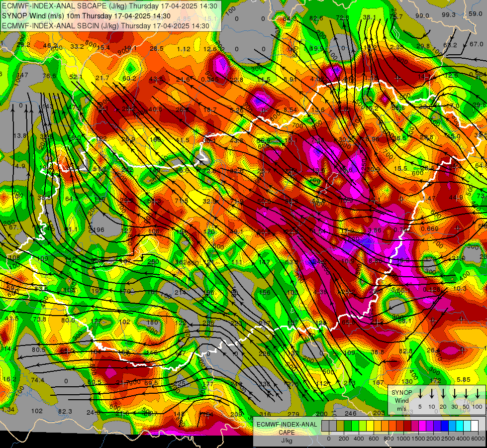Pick the dark red swatch right of the 1000 label
The height and width of the screenshot is (448, 487).
(x=407, y=426)
